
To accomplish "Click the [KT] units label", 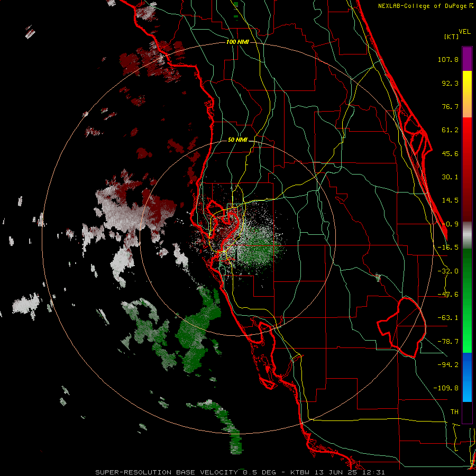I will point(451,36).
